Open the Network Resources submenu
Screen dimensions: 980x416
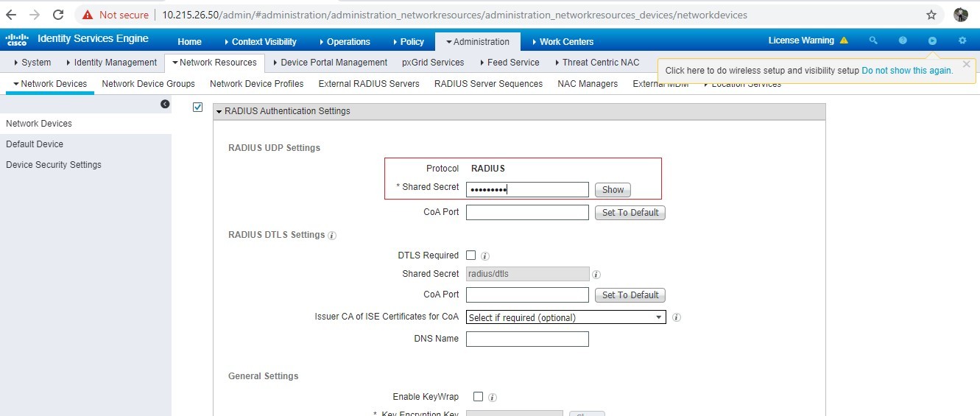pyautogui.click(x=214, y=63)
